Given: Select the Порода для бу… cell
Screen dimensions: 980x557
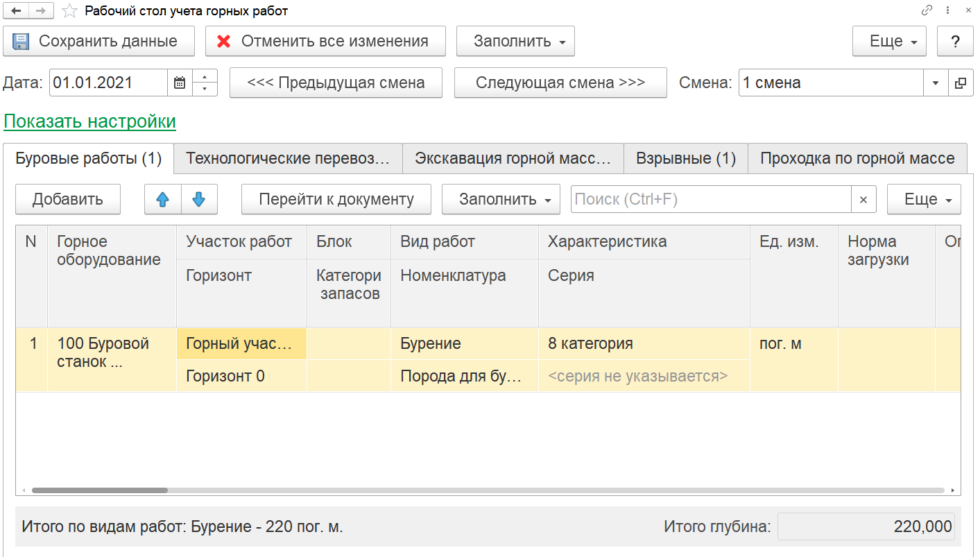Looking at the screenshot, I should tap(465, 376).
